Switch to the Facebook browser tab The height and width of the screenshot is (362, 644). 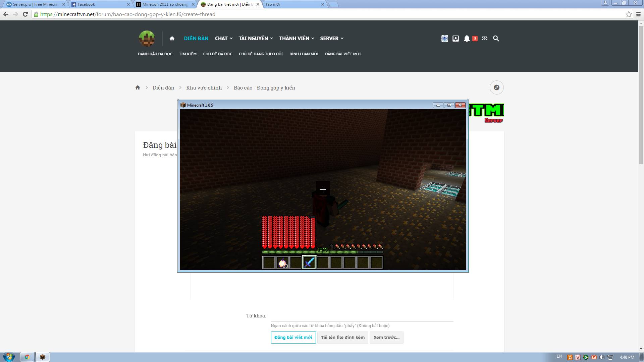(x=100, y=4)
